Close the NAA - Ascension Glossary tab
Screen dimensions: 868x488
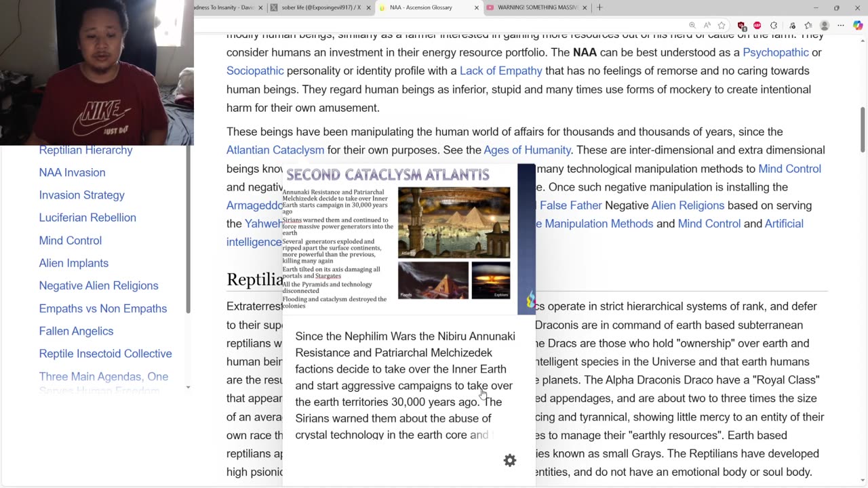click(x=477, y=7)
